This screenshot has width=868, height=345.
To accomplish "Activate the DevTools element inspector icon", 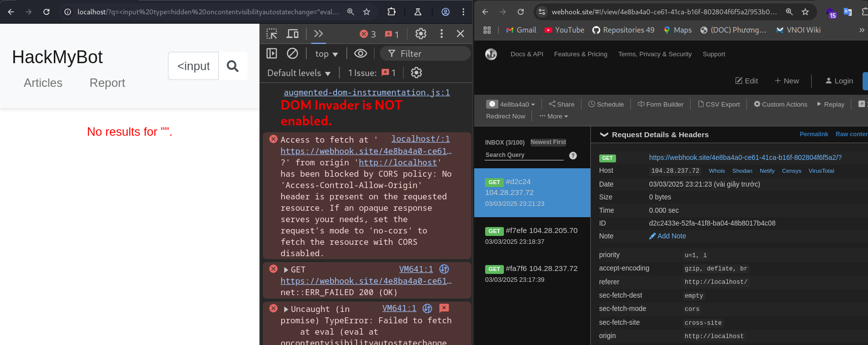I will [272, 34].
